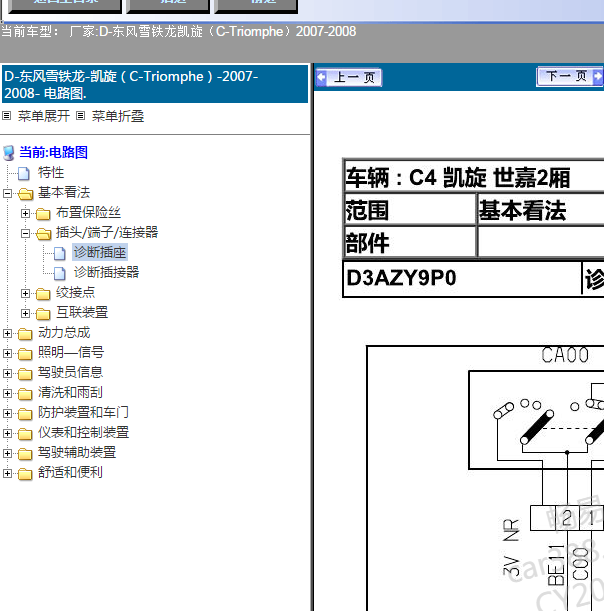
Task: Select the 诊断插座 tree item
Action: [x=100, y=253]
